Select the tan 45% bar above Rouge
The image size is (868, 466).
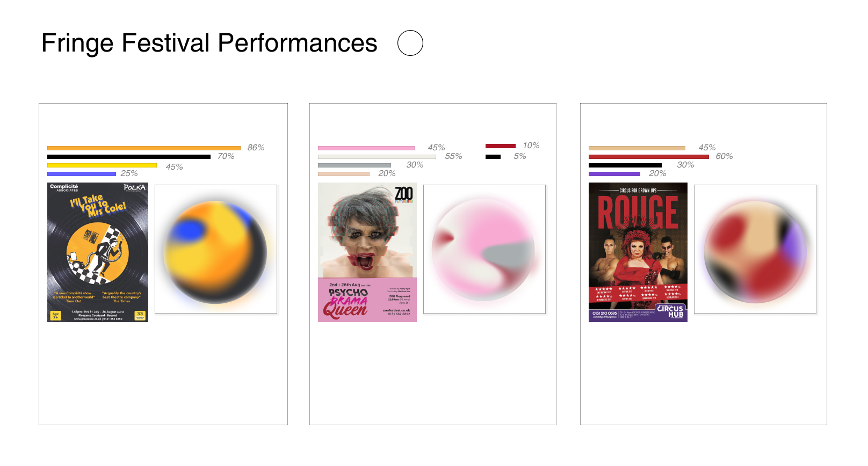pos(637,148)
